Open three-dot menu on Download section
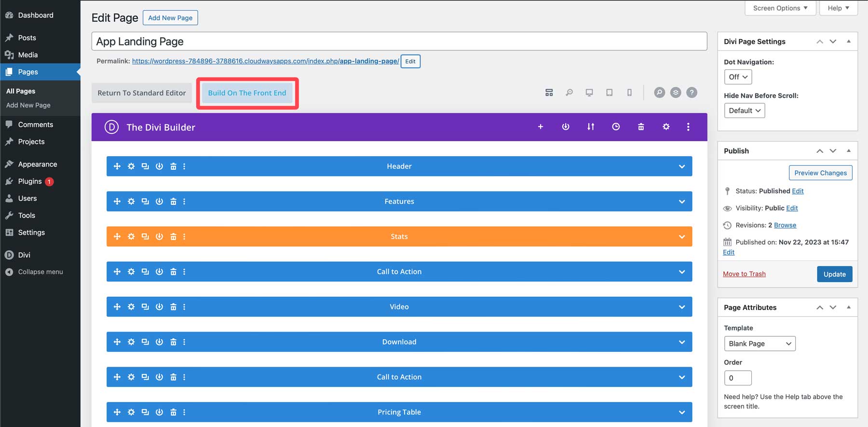The height and width of the screenshot is (427, 868). pos(184,342)
